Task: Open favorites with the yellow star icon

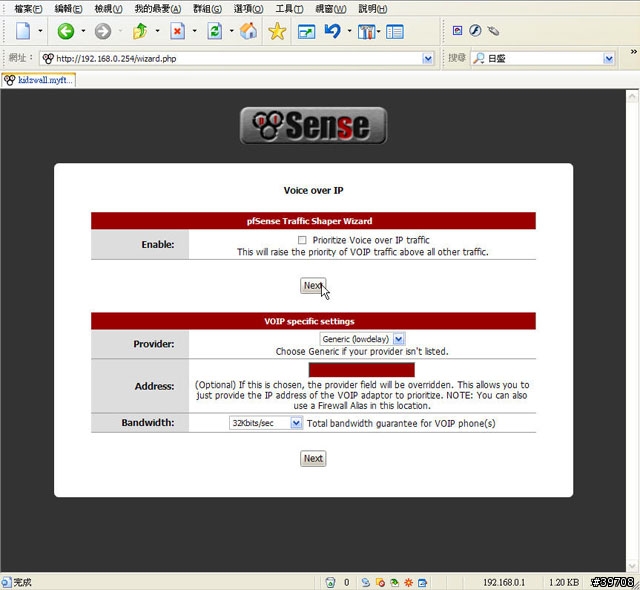Action: coord(277,31)
